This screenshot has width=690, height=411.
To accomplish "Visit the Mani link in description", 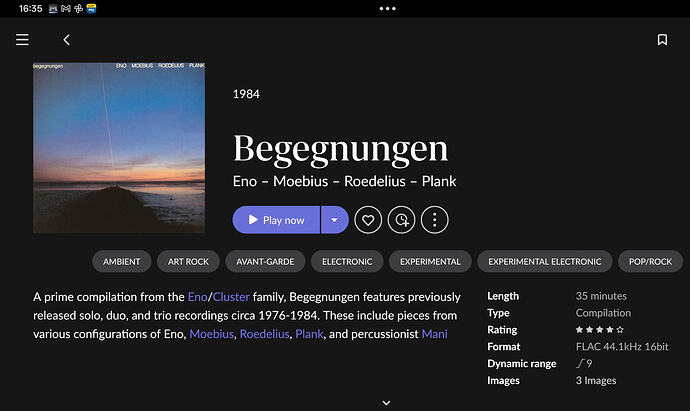I will click(x=433, y=333).
